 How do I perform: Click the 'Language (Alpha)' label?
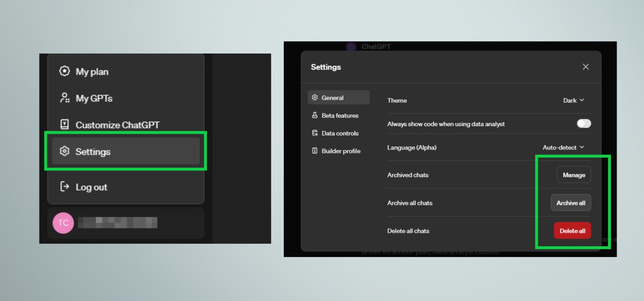412,147
